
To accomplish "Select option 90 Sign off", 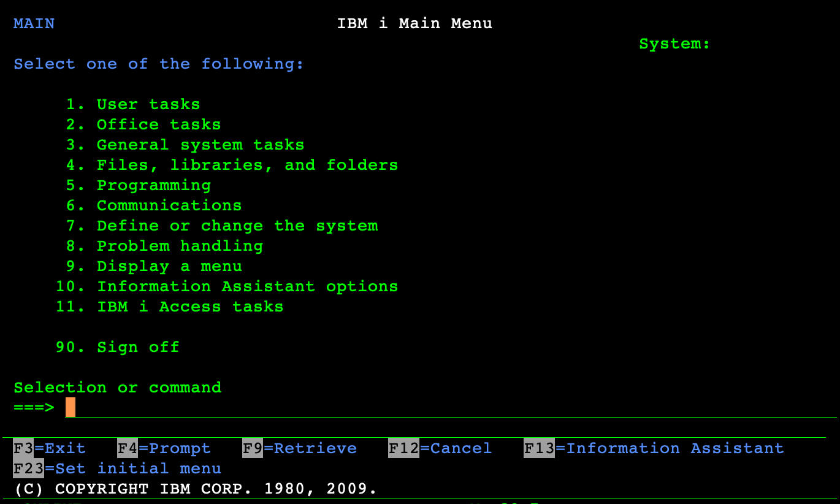I will pyautogui.click(x=118, y=347).
